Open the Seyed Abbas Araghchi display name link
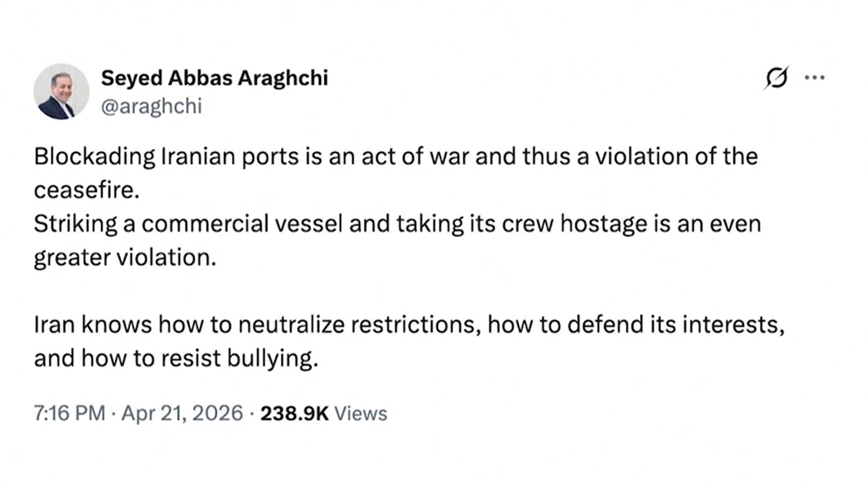 [214, 78]
